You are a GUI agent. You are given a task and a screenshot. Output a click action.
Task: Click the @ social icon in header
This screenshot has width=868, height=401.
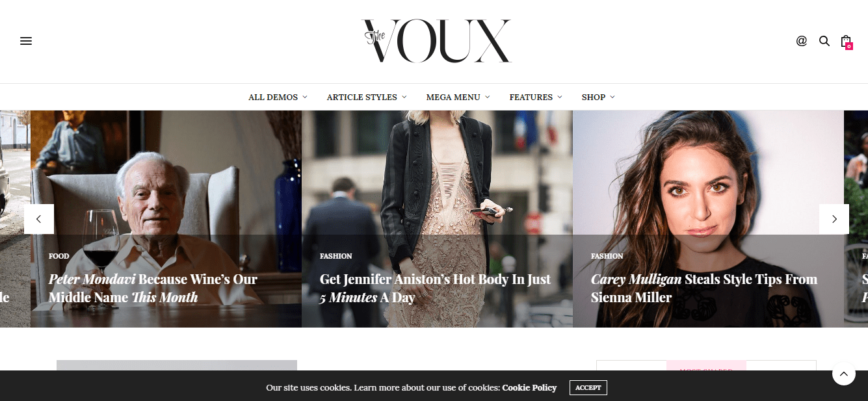click(802, 41)
